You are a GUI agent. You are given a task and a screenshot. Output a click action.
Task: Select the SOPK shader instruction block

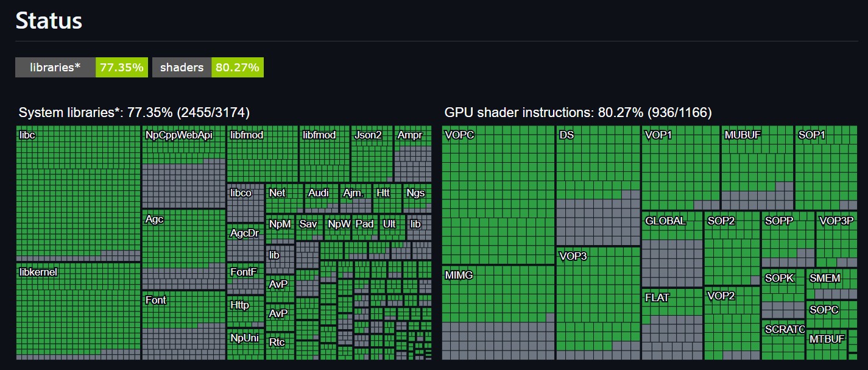click(783, 294)
